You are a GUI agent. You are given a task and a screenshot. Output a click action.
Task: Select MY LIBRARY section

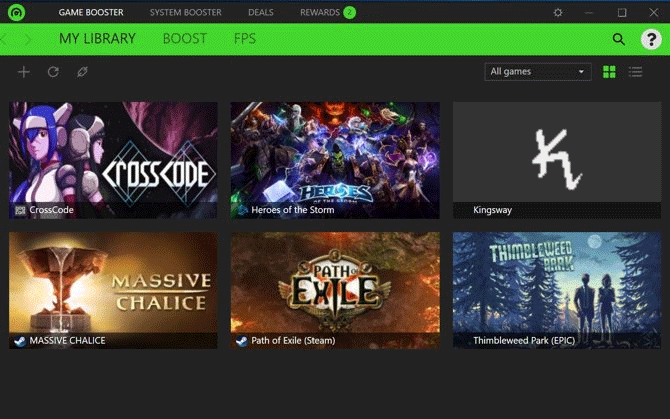point(97,39)
